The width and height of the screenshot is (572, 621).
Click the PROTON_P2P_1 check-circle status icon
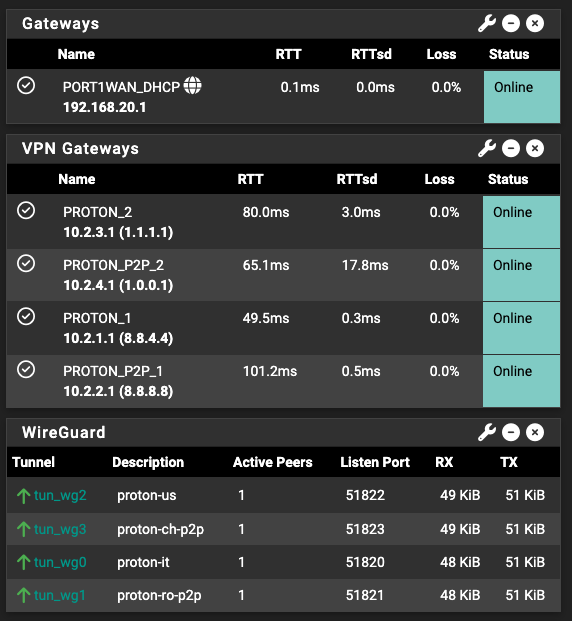26,370
